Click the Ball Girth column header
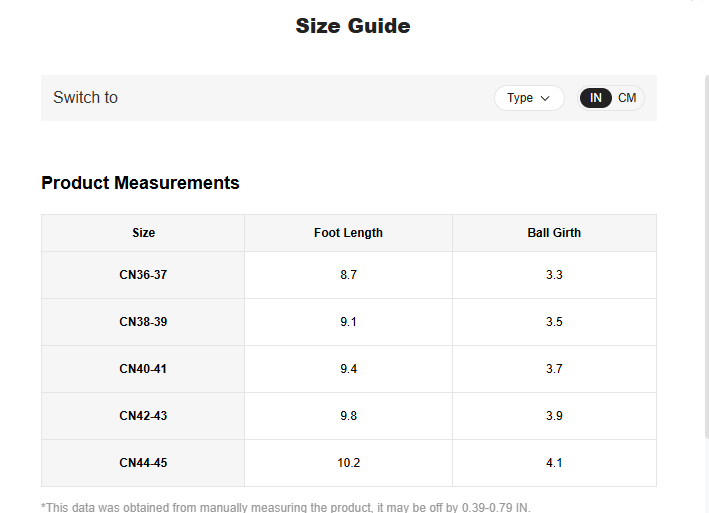The height and width of the screenshot is (513, 709). tap(554, 233)
